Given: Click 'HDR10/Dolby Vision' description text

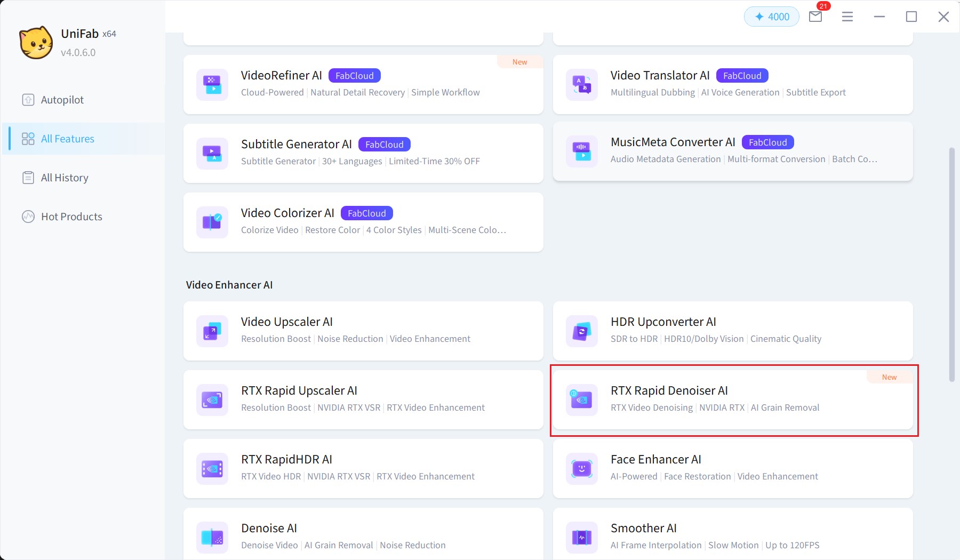Looking at the screenshot, I should coord(704,339).
